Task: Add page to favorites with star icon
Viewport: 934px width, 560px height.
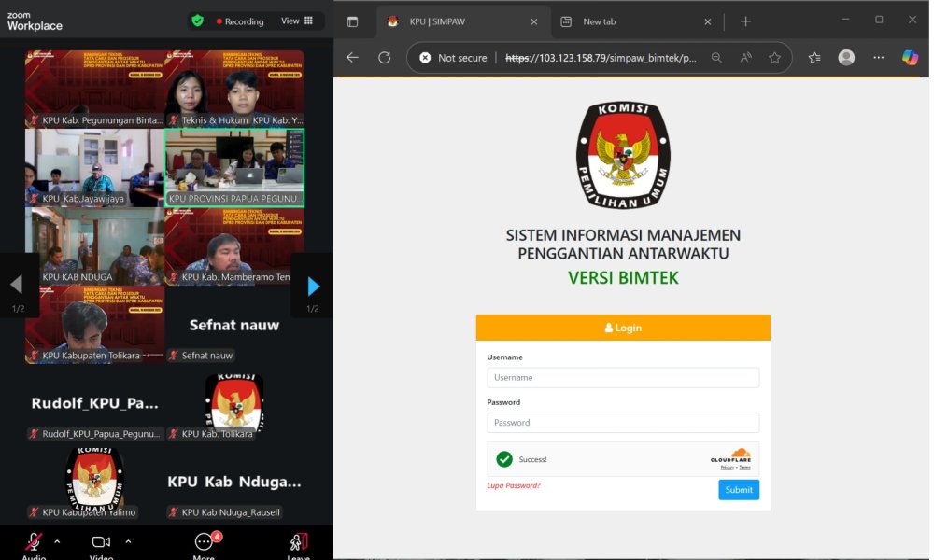Action: (x=774, y=58)
